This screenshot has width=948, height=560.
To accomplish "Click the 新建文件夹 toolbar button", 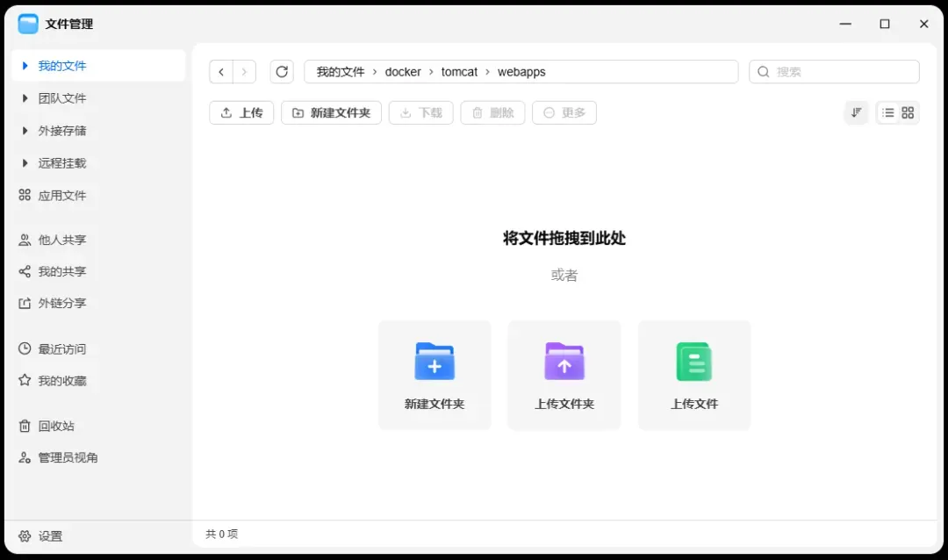I will pos(331,112).
